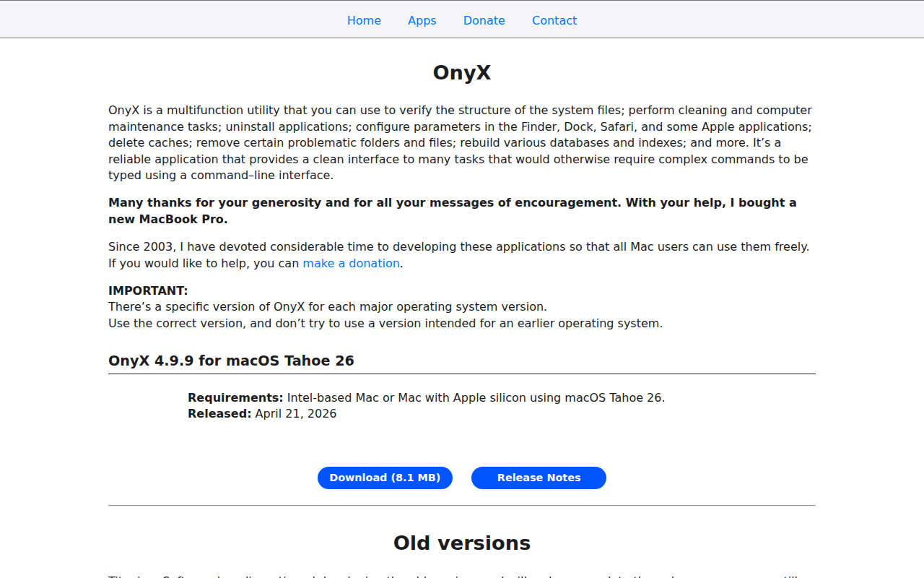The width and height of the screenshot is (924, 578).
Task: Click the 'OnyX 4.9.9 for macOS Tahoe 26' heading
Action: [x=231, y=361]
